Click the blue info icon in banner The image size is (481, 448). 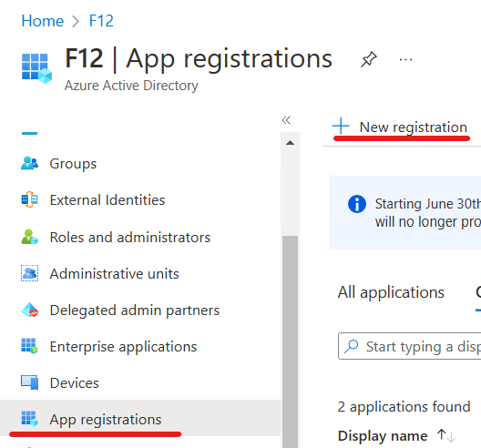pyautogui.click(x=357, y=204)
